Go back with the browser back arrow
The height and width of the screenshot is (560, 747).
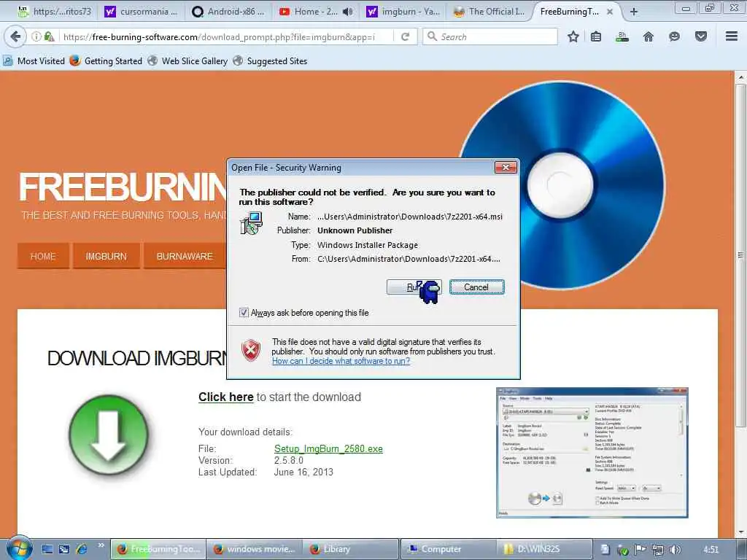point(15,36)
